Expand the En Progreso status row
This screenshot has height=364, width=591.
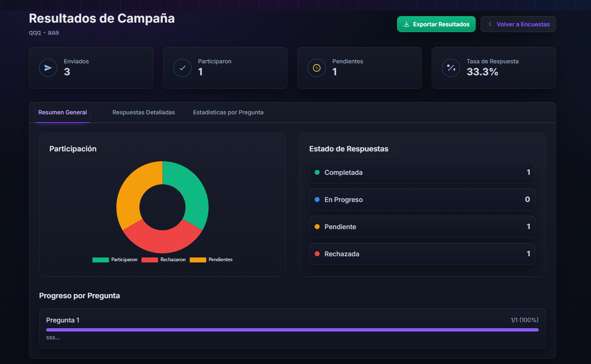(x=422, y=199)
